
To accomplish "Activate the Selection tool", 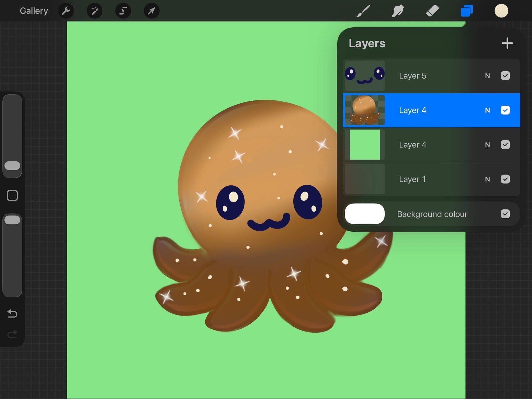I will (123, 11).
